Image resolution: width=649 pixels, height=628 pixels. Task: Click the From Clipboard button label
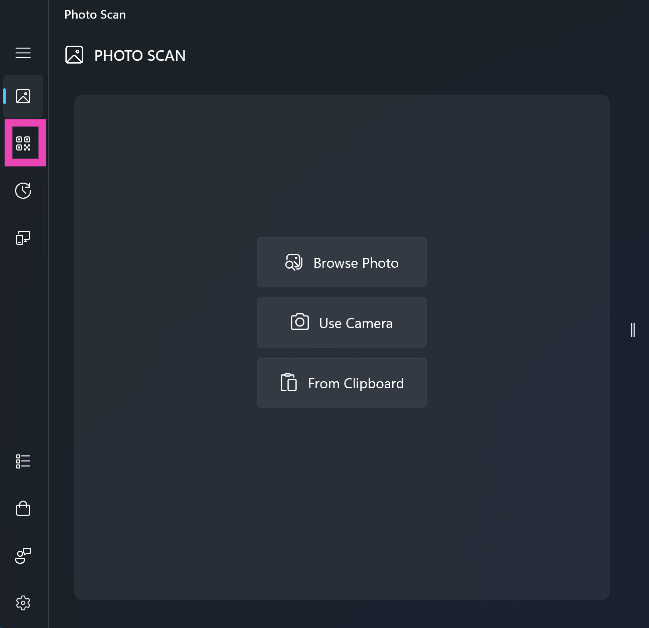tap(355, 383)
